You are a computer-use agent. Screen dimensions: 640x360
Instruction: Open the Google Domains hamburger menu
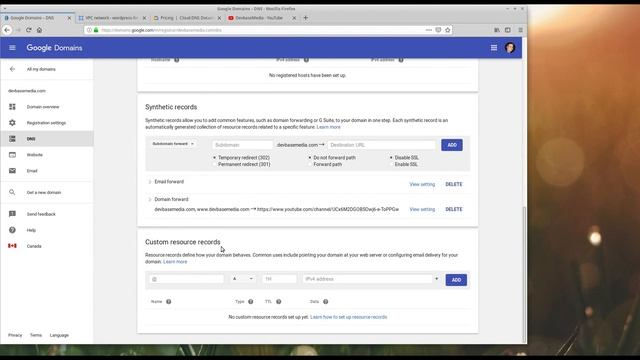pos(12,48)
